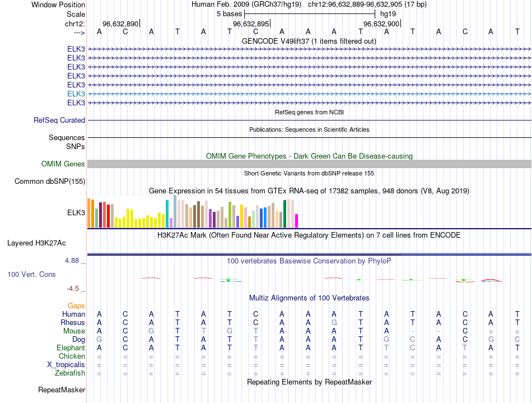
Task: Click the 5 bases scale bar label
Action: pos(230,14)
